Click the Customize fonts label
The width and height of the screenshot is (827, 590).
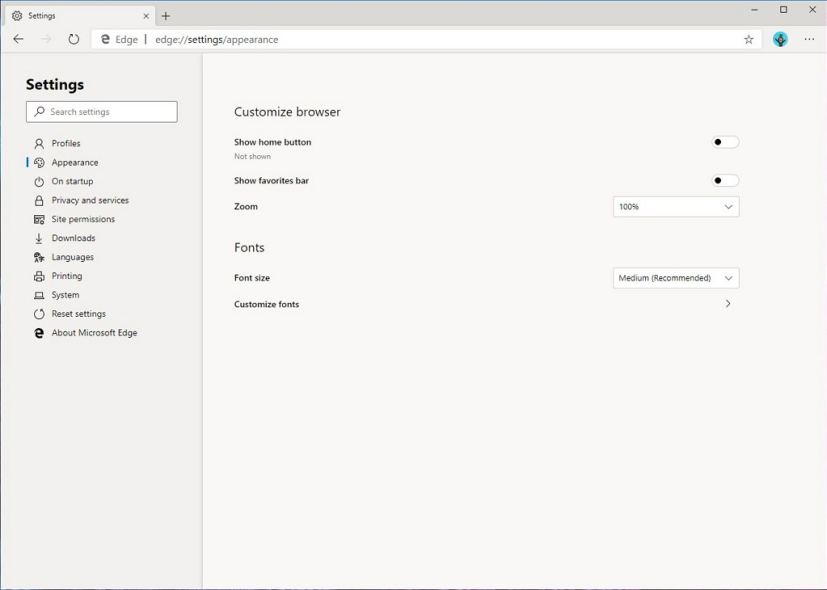(266, 304)
